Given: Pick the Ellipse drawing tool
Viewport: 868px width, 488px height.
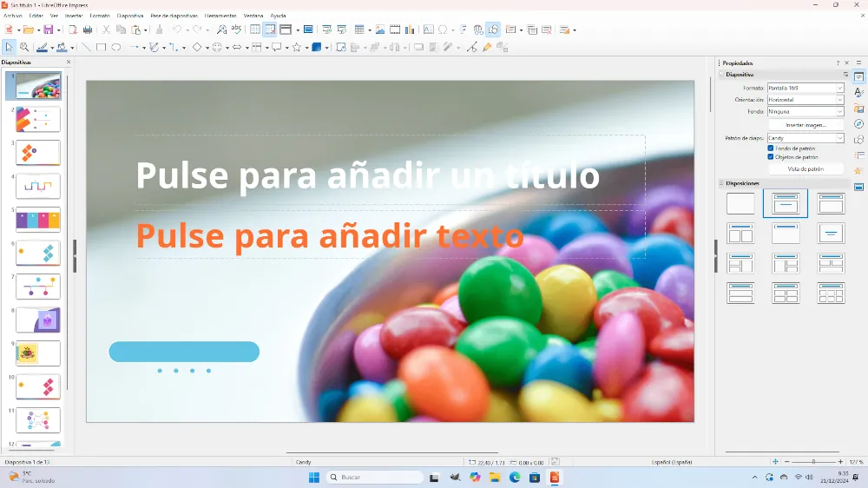Looking at the screenshot, I should (x=115, y=48).
